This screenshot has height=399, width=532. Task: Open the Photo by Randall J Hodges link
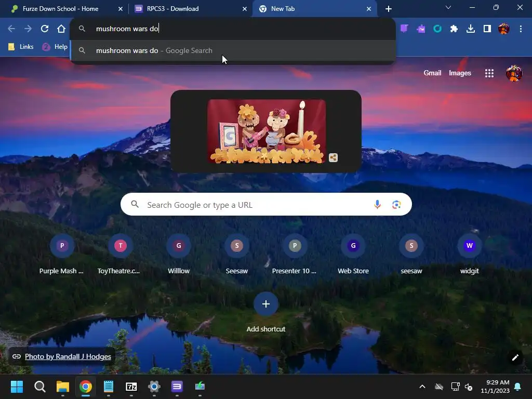point(68,356)
